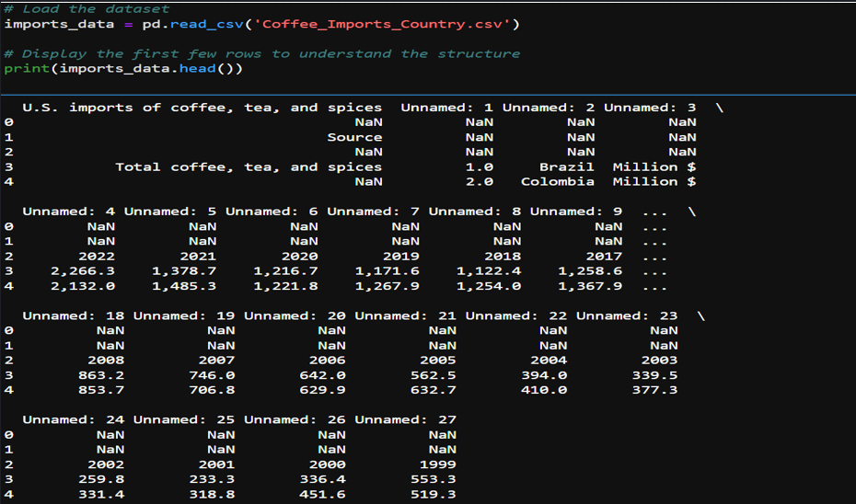Click the 'Unnamed: 24' column header
This screenshot has width=856, height=504.
[x=73, y=420]
